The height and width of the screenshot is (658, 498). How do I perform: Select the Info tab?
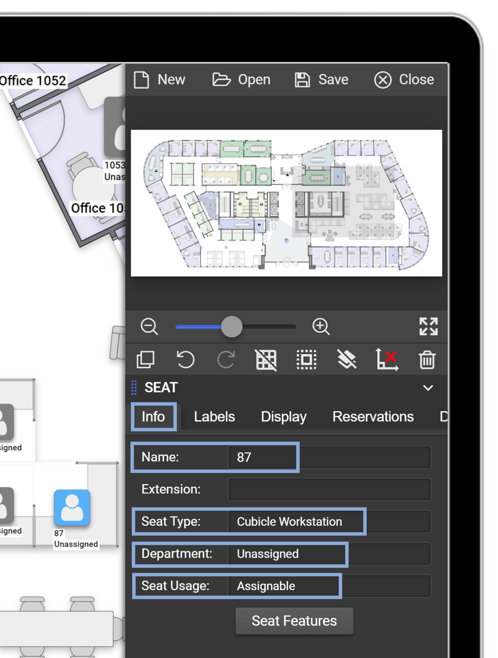click(x=153, y=417)
